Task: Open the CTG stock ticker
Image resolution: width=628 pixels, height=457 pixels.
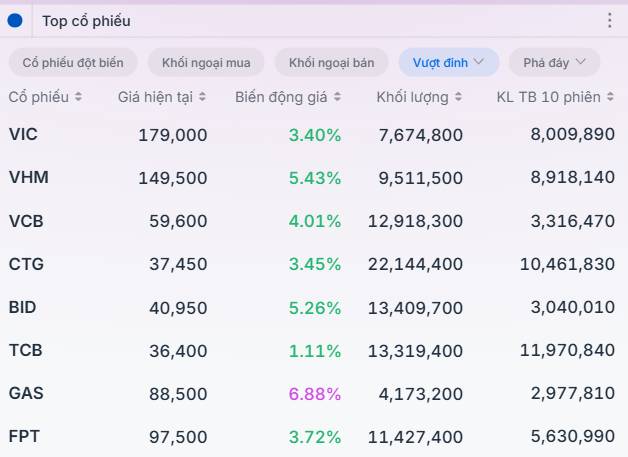Action: (26, 264)
